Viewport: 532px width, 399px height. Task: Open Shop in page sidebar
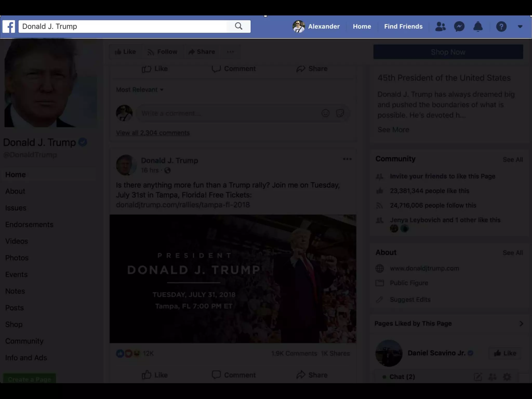[14, 324]
